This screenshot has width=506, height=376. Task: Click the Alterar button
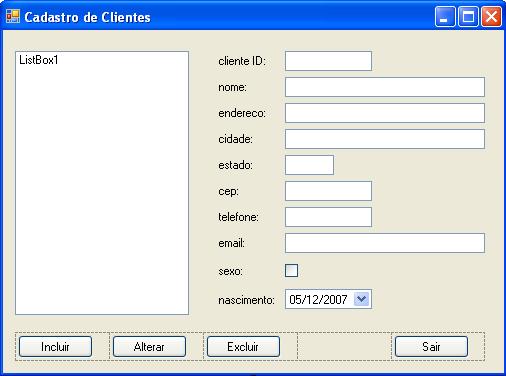149,346
